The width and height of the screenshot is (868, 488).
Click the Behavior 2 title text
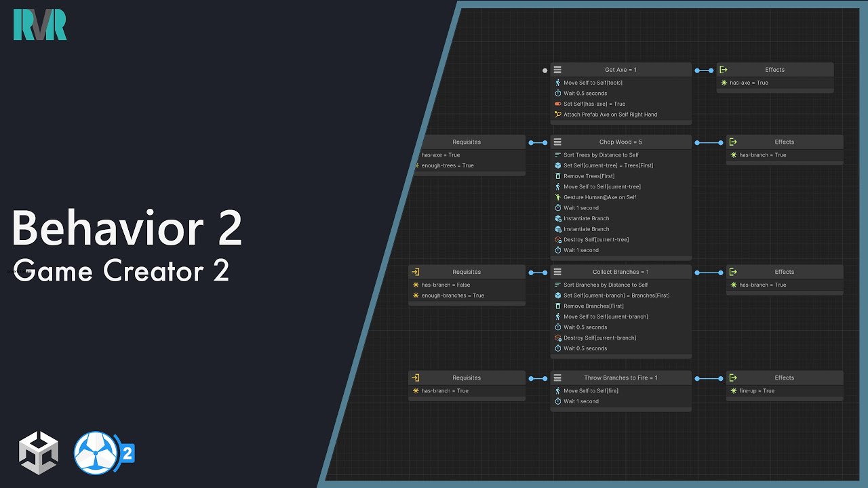pos(127,228)
